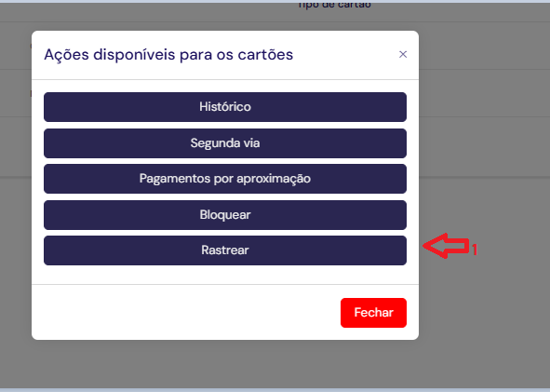The width and height of the screenshot is (550, 392).
Task: Block the card with the Bloquear option
Action: click(x=225, y=215)
